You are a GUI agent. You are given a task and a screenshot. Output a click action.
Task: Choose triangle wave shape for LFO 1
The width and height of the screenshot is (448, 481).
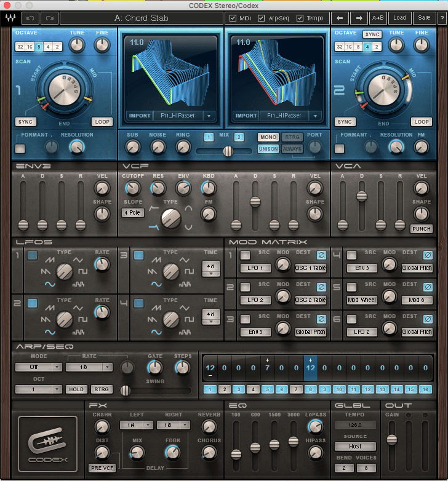tap(78, 260)
